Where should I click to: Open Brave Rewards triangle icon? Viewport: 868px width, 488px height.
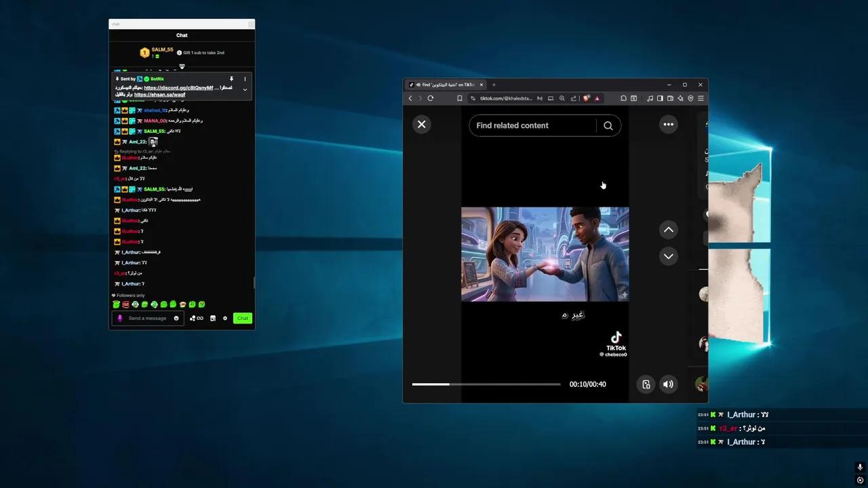pyautogui.click(x=597, y=98)
